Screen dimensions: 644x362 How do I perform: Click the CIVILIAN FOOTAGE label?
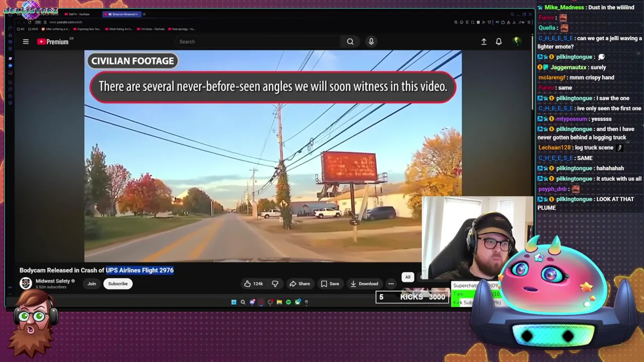pos(132,61)
